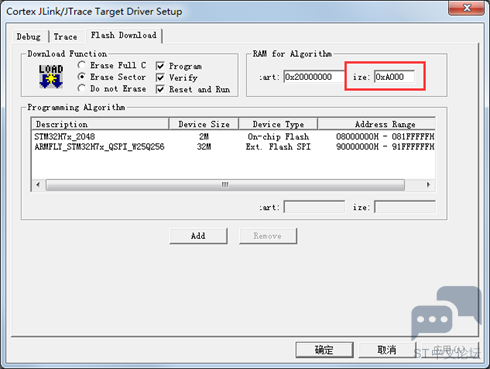Cancel with the 取消 button
The image size is (490, 369).
(x=387, y=350)
